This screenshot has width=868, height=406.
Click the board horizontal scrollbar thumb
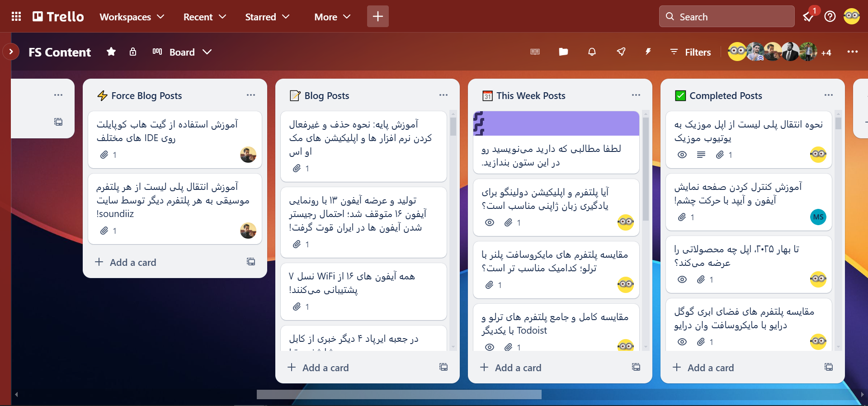pyautogui.click(x=399, y=395)
